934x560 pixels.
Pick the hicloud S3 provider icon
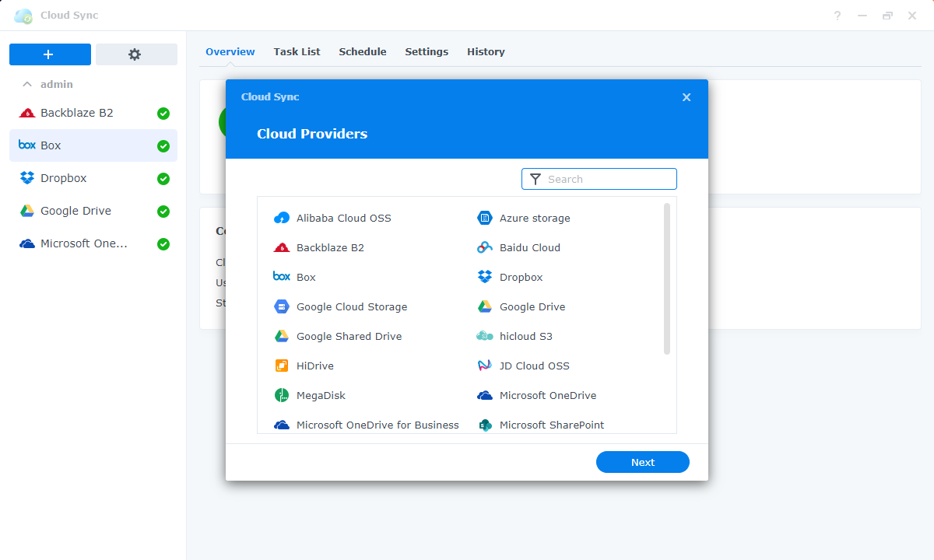click(x=484, y=336)
